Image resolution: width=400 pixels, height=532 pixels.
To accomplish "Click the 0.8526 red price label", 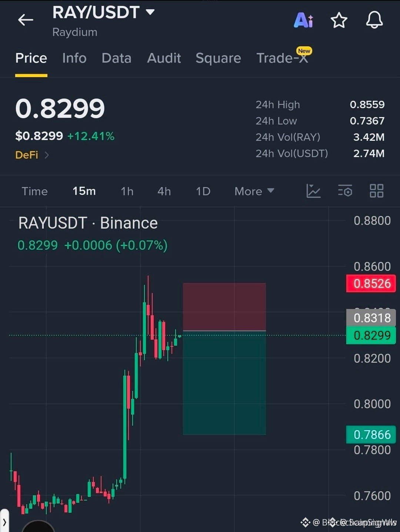I will click(371, 283).
